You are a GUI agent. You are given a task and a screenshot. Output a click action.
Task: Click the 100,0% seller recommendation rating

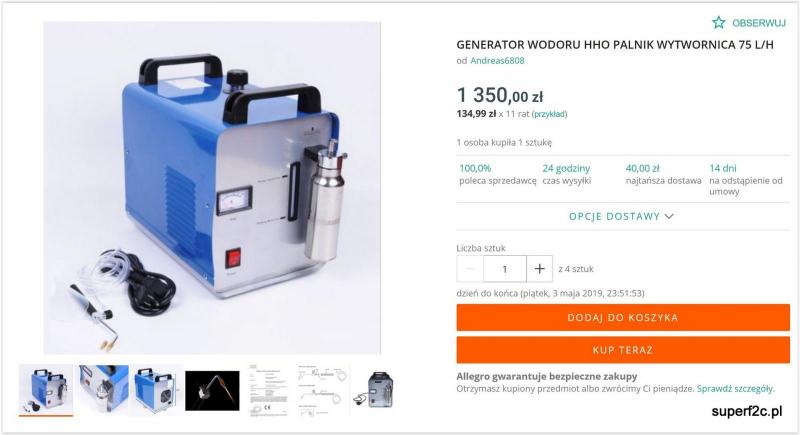475,168
